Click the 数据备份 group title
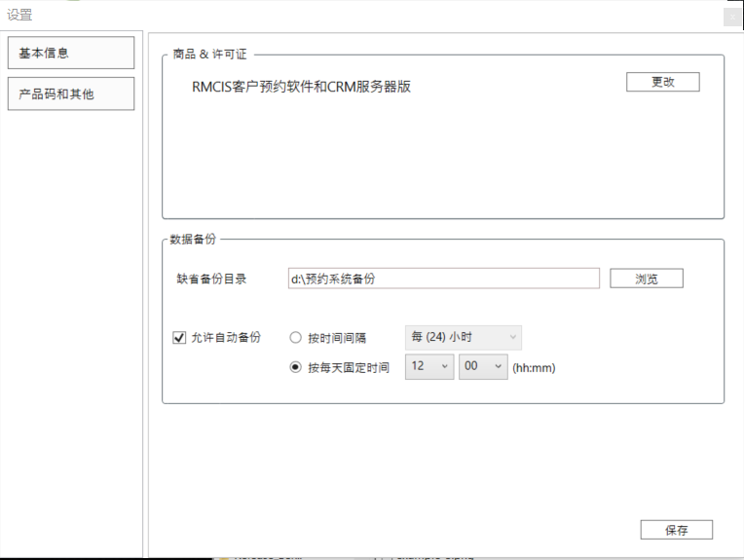 tap(193, 240)
